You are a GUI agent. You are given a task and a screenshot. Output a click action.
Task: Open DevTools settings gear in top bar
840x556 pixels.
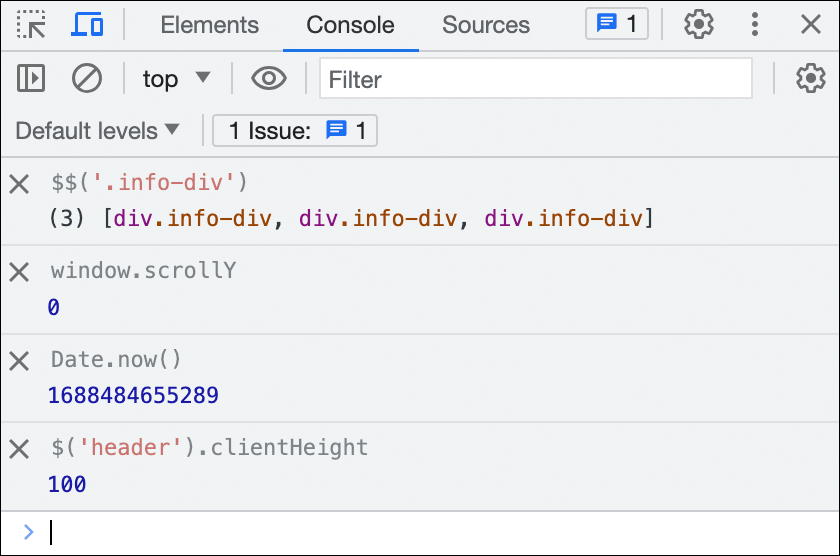[x=699, y=24]
